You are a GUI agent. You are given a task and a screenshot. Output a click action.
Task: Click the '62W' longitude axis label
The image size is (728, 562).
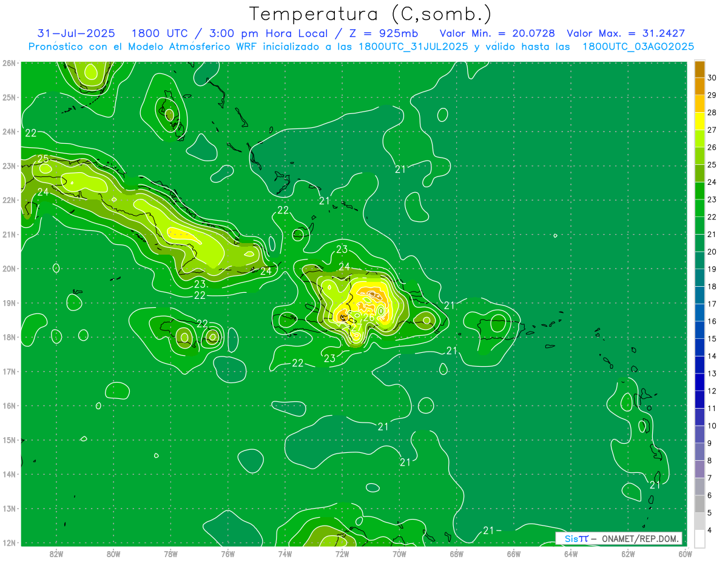(x=628, y=553)
